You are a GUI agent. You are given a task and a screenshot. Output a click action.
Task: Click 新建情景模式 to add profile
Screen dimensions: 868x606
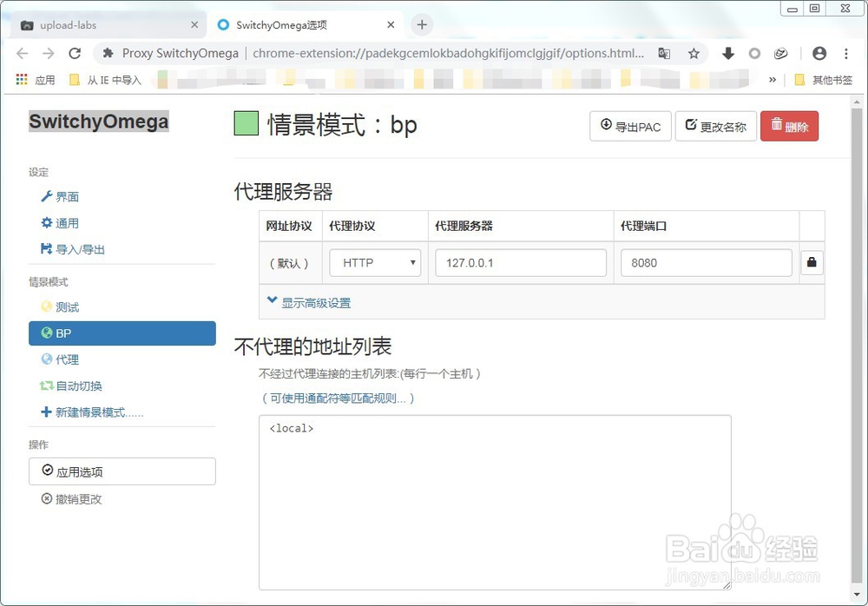(92, 412)
